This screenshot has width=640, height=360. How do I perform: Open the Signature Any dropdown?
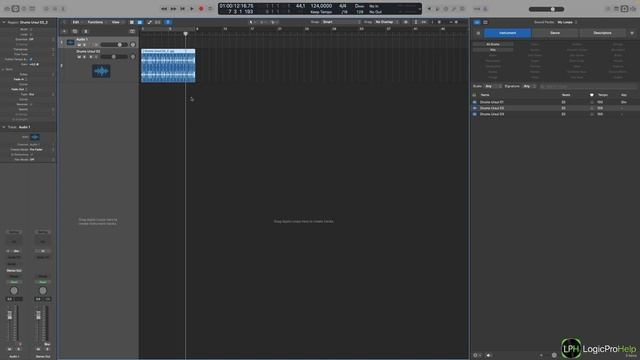tap(530, 87)
